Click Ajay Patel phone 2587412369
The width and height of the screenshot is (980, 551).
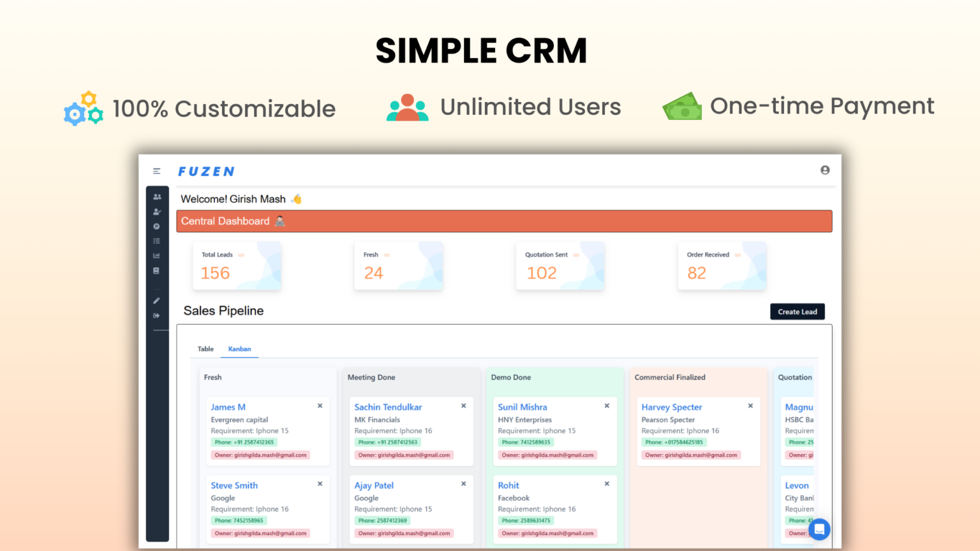click(382, 520)
